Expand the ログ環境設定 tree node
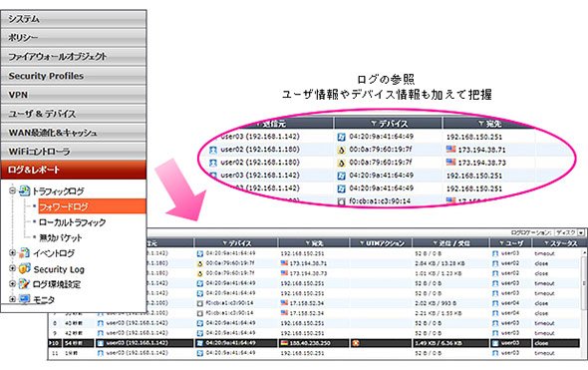Viewport: 588px width, 370px height. [x=12, y=283]
